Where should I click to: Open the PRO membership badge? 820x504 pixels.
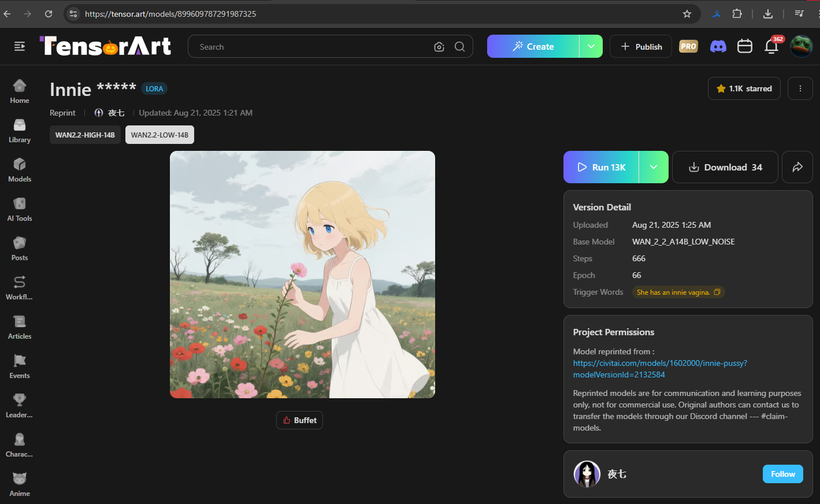click(x=688, y=46)
